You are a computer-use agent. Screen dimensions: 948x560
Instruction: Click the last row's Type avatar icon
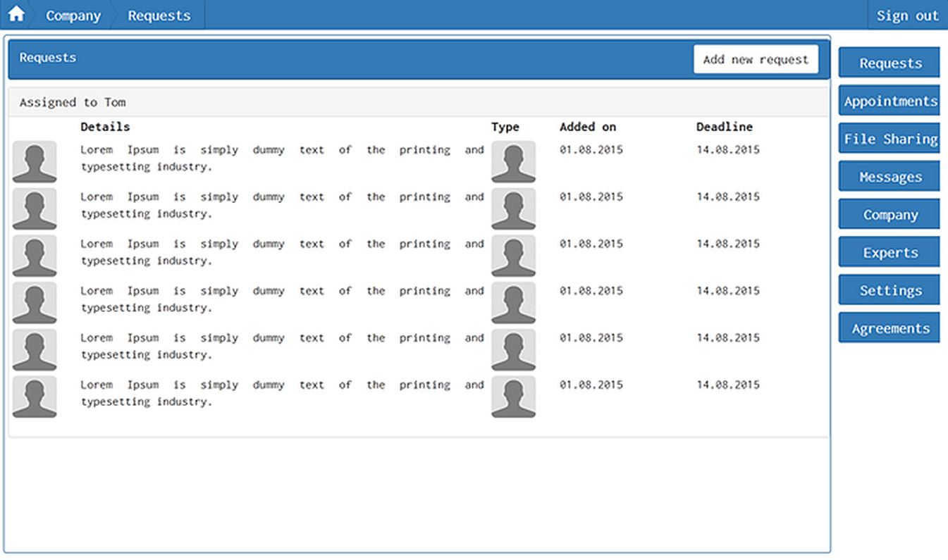513,397
